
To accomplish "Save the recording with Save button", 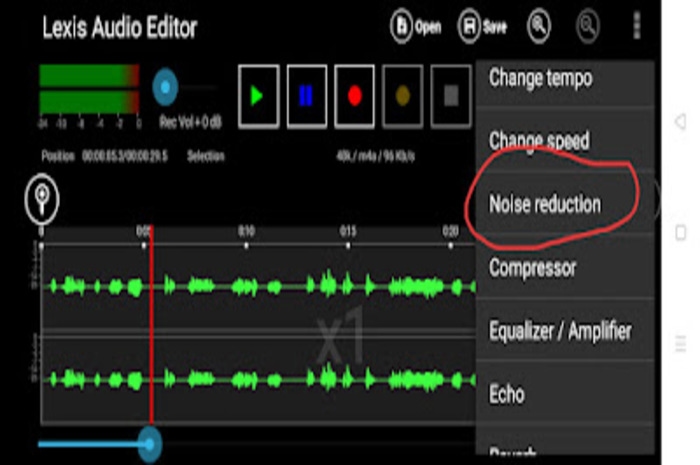I will pyautogui.click(x=482, y=27).
